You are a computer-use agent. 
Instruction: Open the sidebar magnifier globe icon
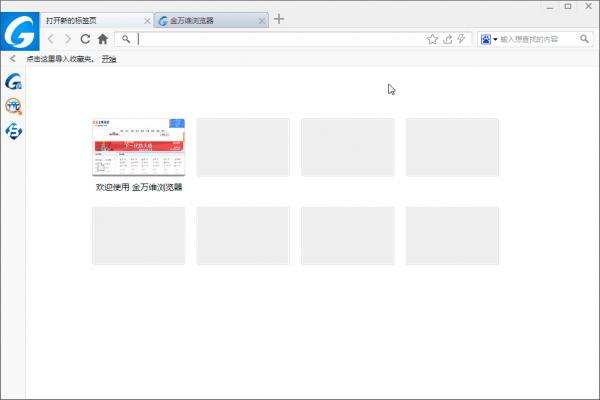pyautogui.click(x=14, y=106)
